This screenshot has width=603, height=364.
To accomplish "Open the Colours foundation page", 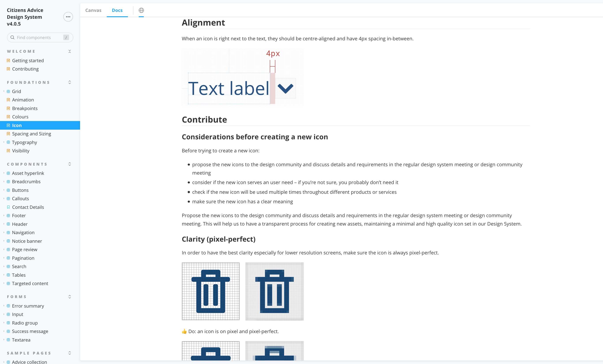I will (x=21, y=117).
